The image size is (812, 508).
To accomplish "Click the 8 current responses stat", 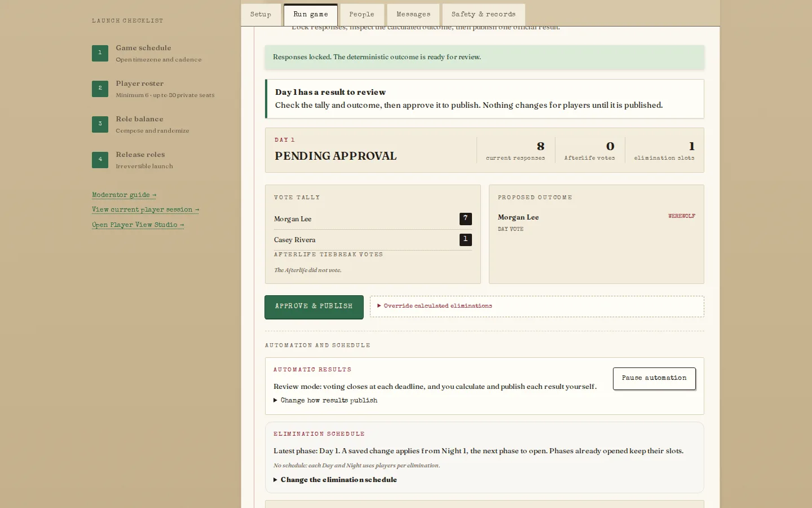I will [x=515, y=150].
